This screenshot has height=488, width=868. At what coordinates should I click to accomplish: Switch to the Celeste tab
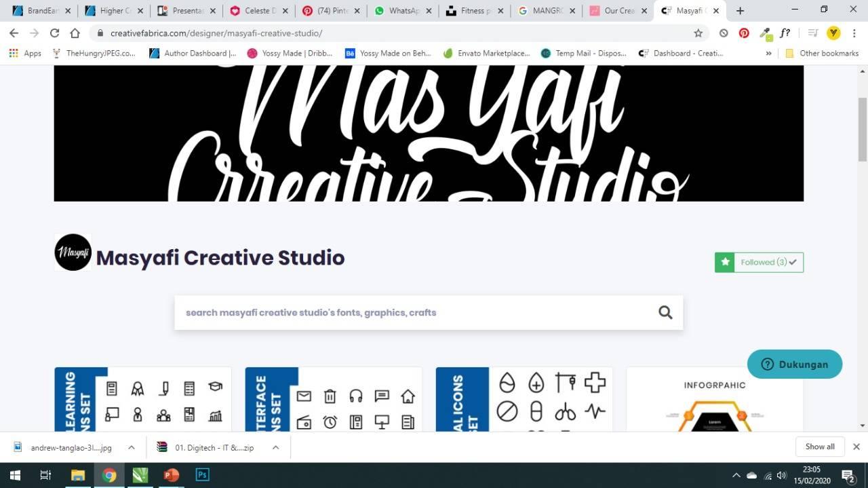pos(258,11)
